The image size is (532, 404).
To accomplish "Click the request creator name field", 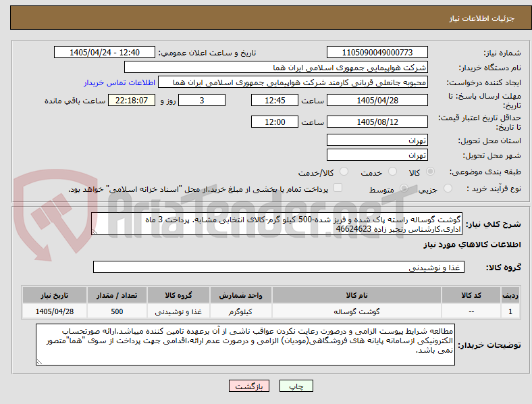I will pyautogui.click(x=293, y=82).
